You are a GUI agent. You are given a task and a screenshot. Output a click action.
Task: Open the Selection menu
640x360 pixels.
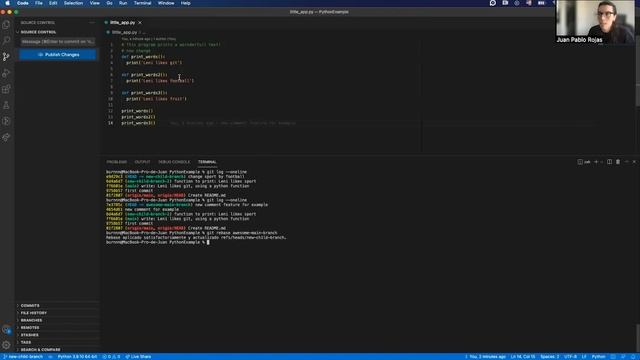point(73,3)
